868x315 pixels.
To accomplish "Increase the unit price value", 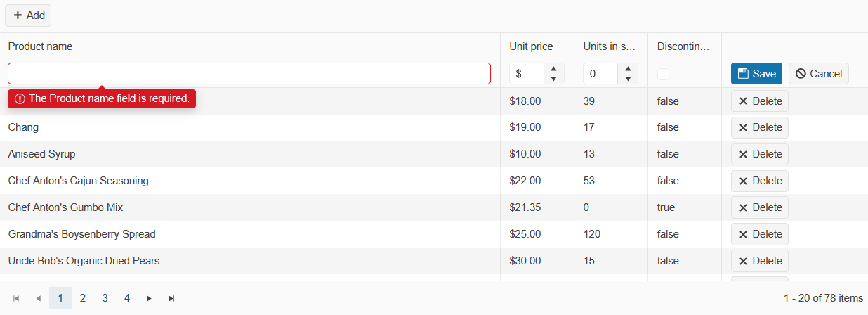I will (554, 69).
